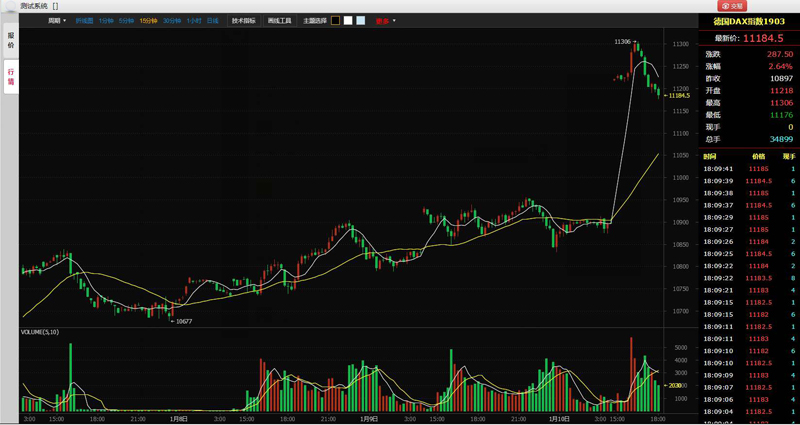Image resolution: width=800 pixels, height=425 pixels.
Task: Select the 1小时 timeframe
Action: pos(194,21)
